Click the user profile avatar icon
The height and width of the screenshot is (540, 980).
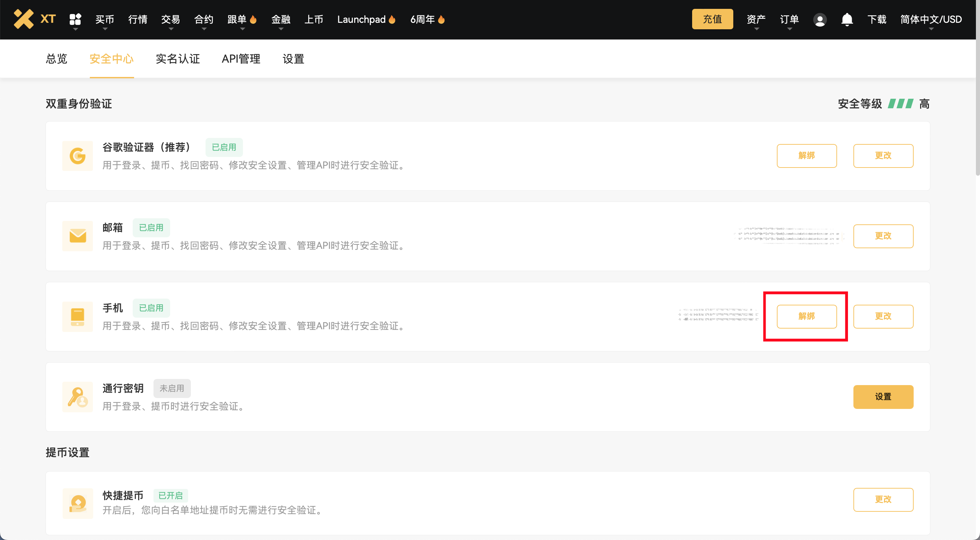(x=819, y=20)
